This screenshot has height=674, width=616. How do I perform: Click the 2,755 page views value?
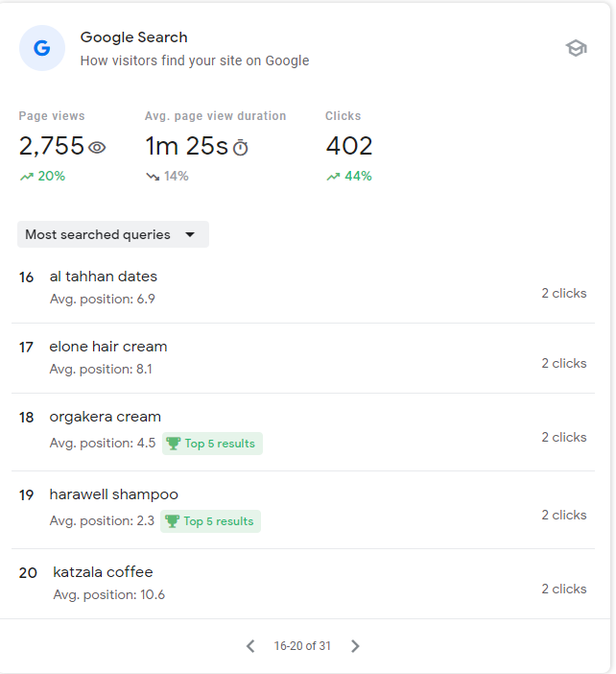click(52, 147)
